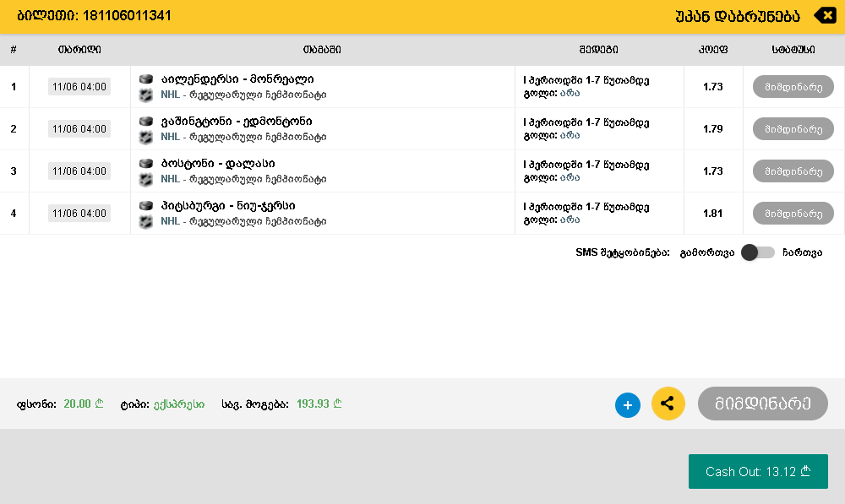Image resolution: width=845 pixels, height=504 pixels.
Task: Click odds 1.73 in ბოსტონი row
Action: click(713, 171)
